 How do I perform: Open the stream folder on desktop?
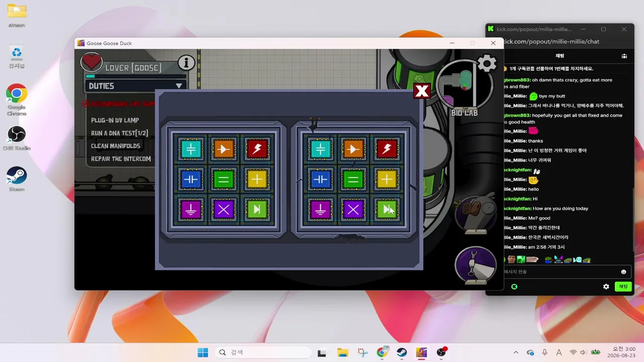click(17, 16)
